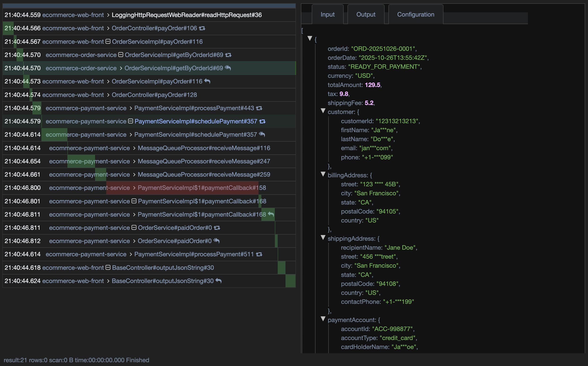Viewport: 588px width, 366px height.
Task: Select MessageQueueProcessor#receiveMessage#247 entry
Action: (204, 161)
